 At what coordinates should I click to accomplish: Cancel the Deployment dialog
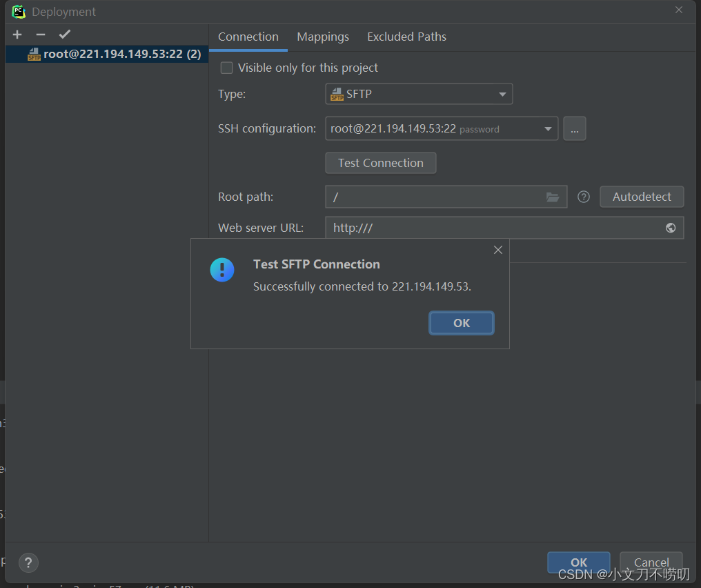pyautogui.click(x=651, y=562)
